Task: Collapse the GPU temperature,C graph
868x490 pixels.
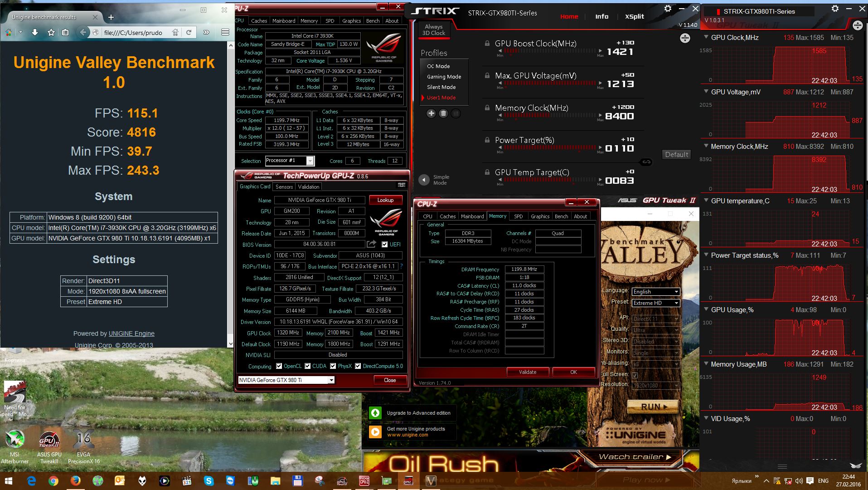Action: click(706, 201)
